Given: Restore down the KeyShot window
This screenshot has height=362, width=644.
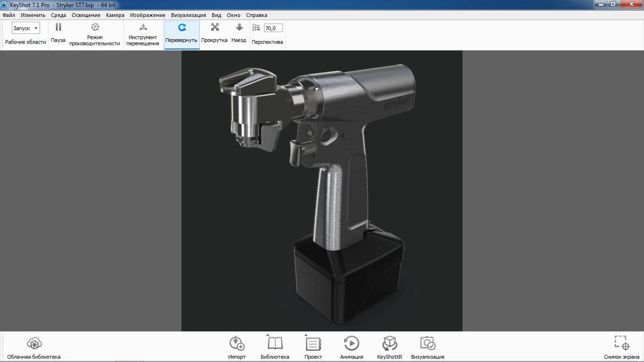Looking at the screenshot, I should pos(613,4).
